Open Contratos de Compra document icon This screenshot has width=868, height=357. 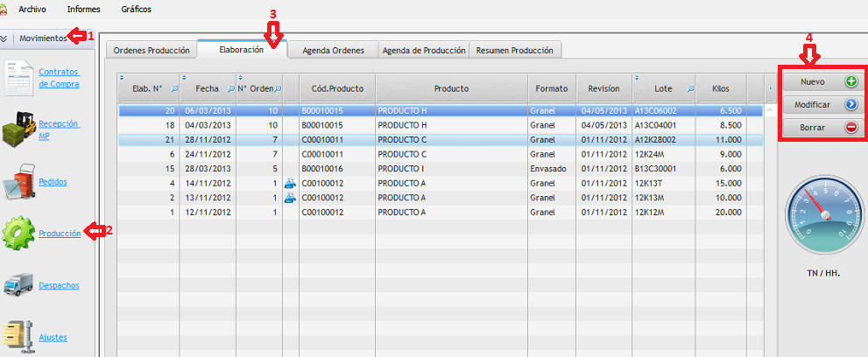18,78
